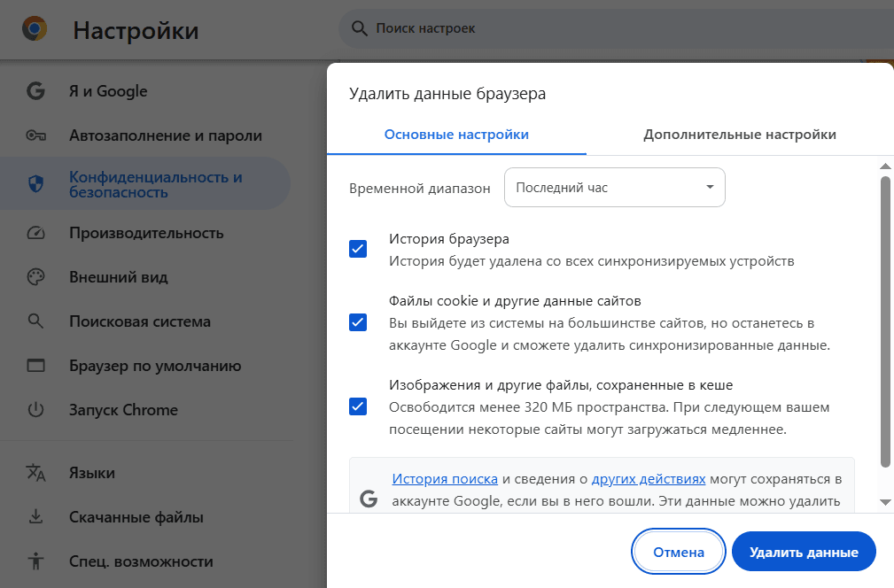Click the magnifier icon for Поисковая система
The height and width of the screenshot is (588, 894).
[x=35, y=321]
